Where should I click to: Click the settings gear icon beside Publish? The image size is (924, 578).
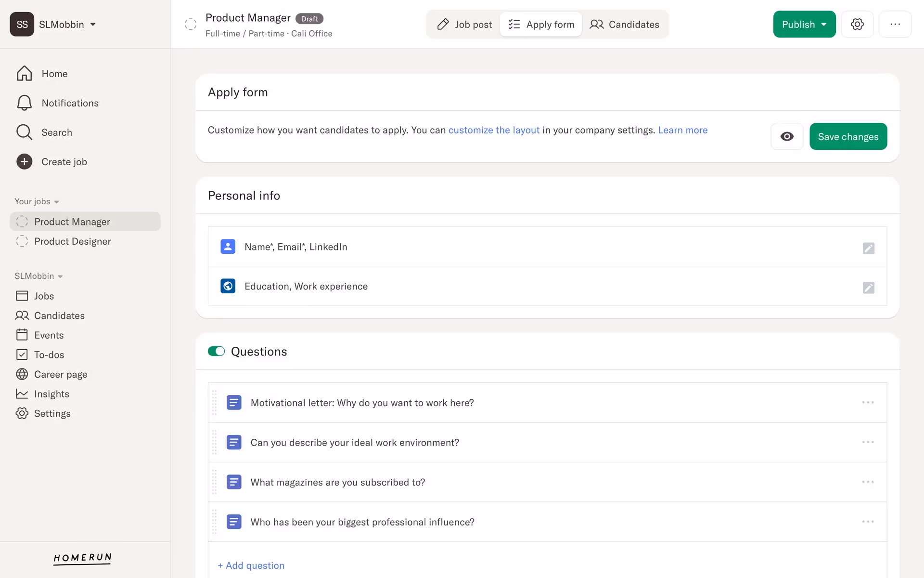click(857, 24)
